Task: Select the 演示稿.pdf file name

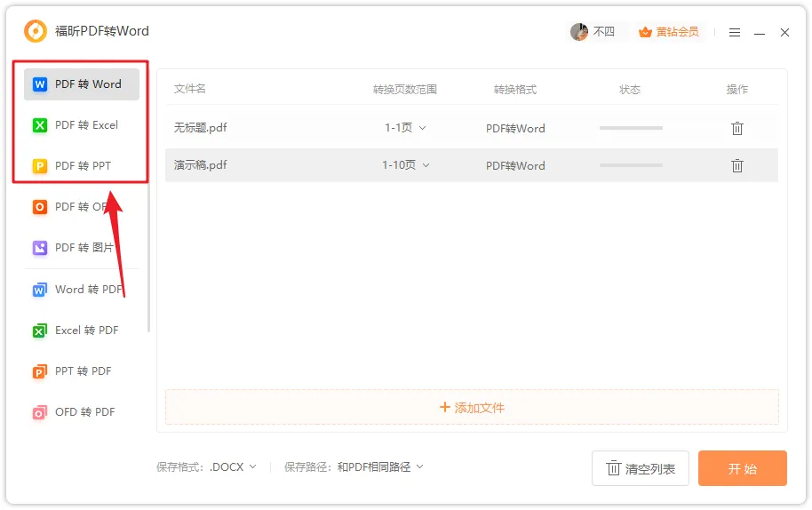Action: [x=201, y=165]
